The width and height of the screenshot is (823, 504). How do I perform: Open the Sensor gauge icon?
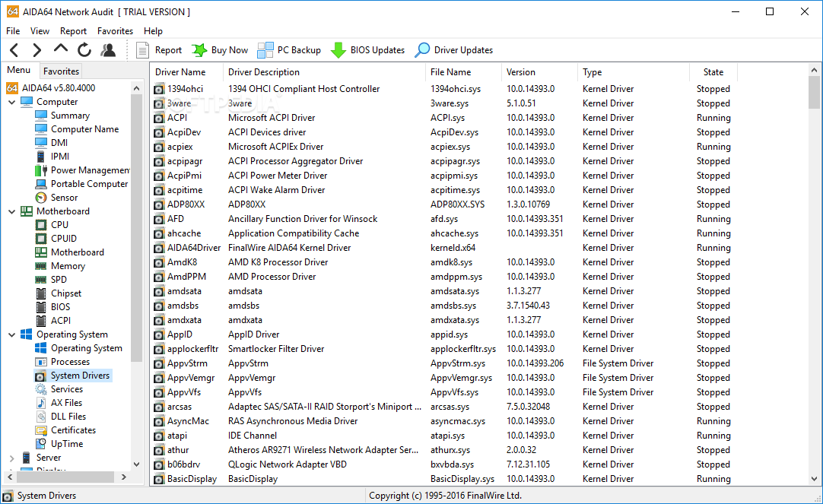coord(41,198)
